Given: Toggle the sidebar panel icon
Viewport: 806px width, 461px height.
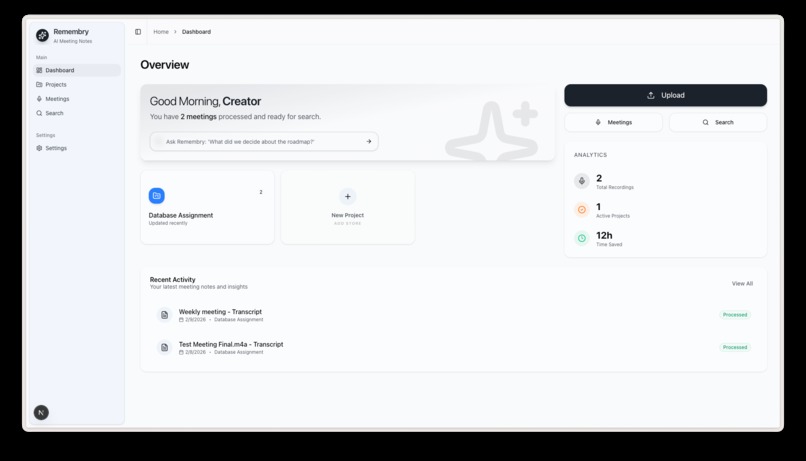Looking at the screenshot, I should click(138, 32).
